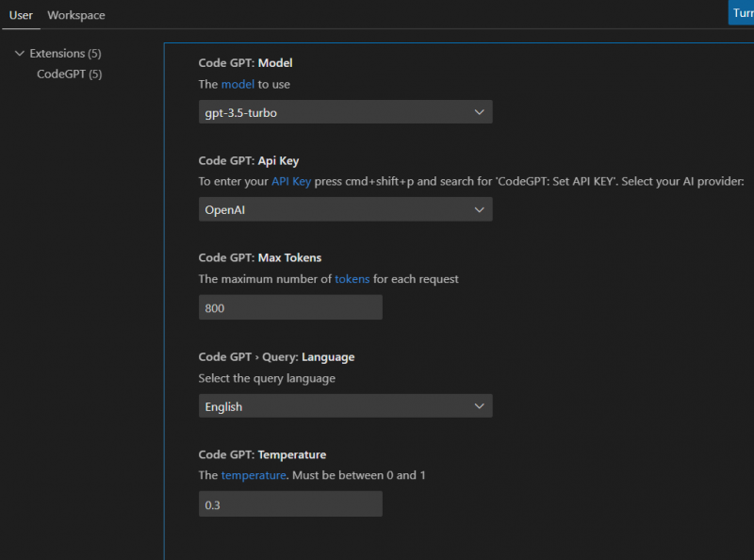
Task: Open the Query Language dropdown
Action: click(x=344, y=405)
